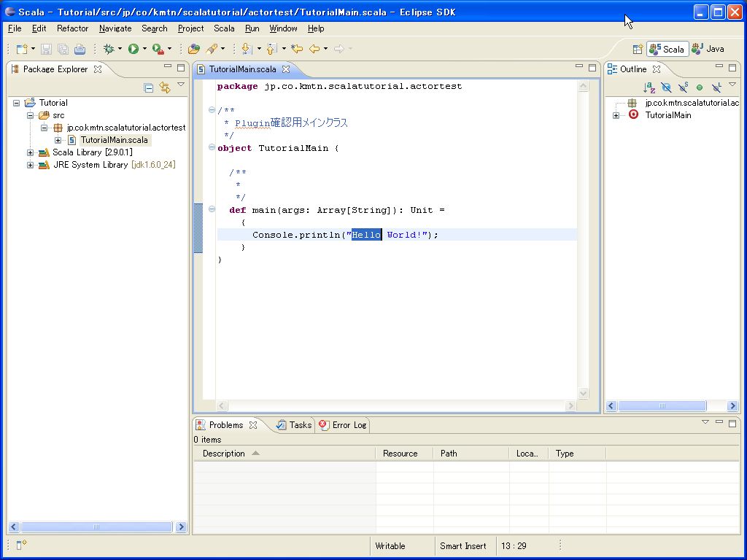Switch to the Java perspective
The height and width of the screenshot is (560, 747).
coord(708,49)
